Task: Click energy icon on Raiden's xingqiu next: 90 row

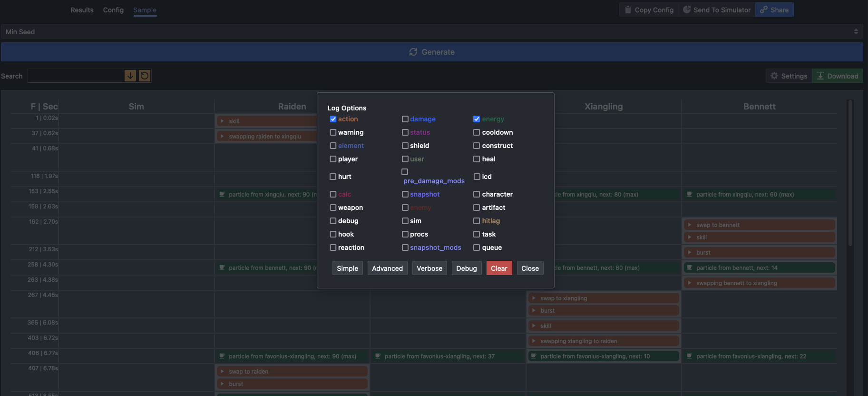Action: click(222, 194)
